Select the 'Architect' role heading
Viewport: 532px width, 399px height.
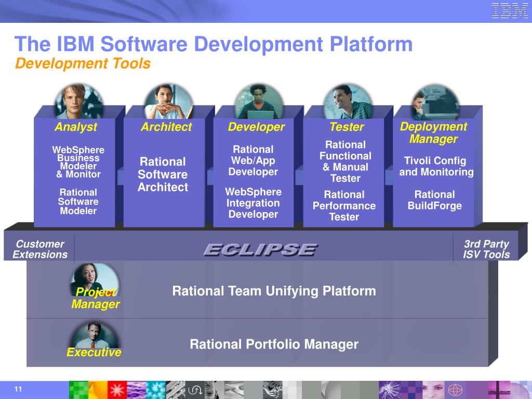point(166,127)
